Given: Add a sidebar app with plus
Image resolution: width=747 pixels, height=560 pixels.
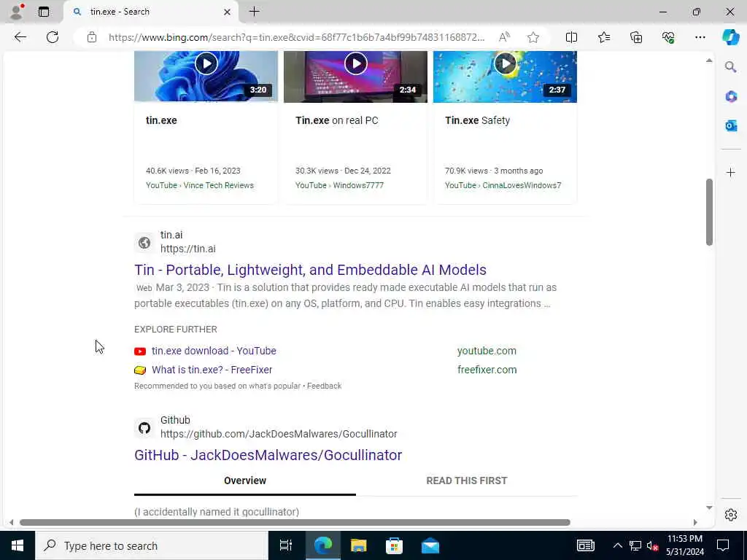Looking at the screenshot, I should (731, 172).
